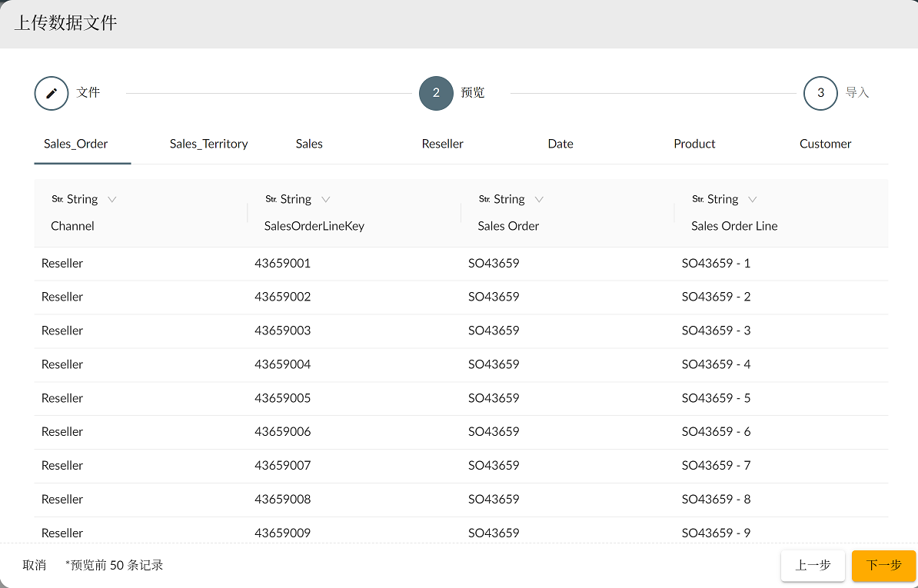Cancel the upload with 取消
This screenshot has height=588, width=918.
click(34, 565)
